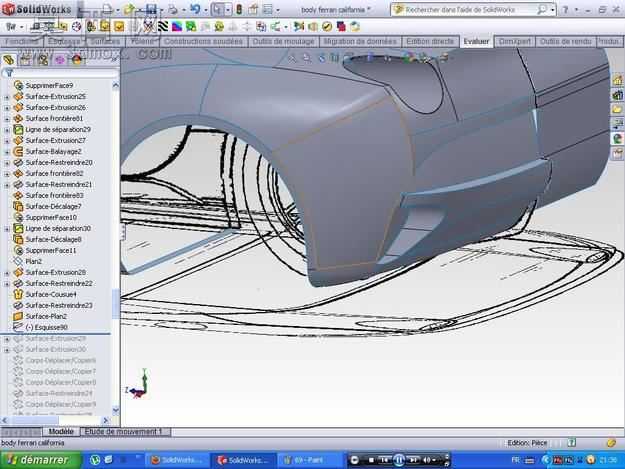Switch to the Constructions soudées tab
The width and height of the screenshot is (625, 469).
pos(203,41)
